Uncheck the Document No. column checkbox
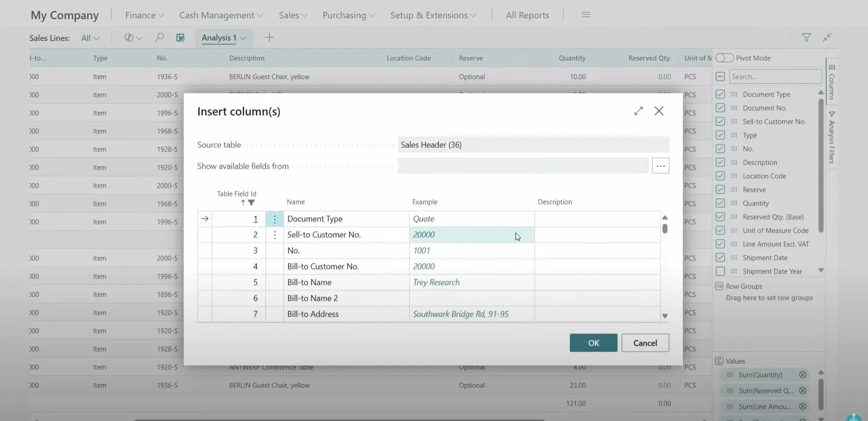This screenshot has width=868, height=421. pos(720,108)
